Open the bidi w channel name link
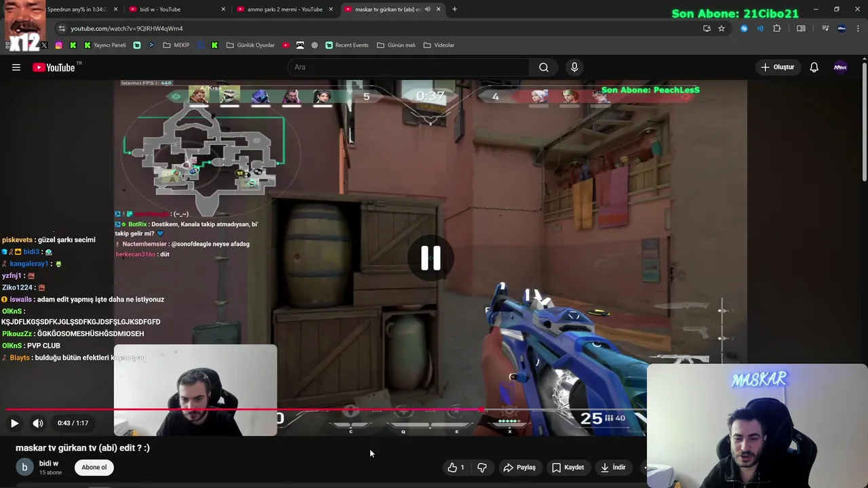 pyautogui.click(x=49, y=463)
